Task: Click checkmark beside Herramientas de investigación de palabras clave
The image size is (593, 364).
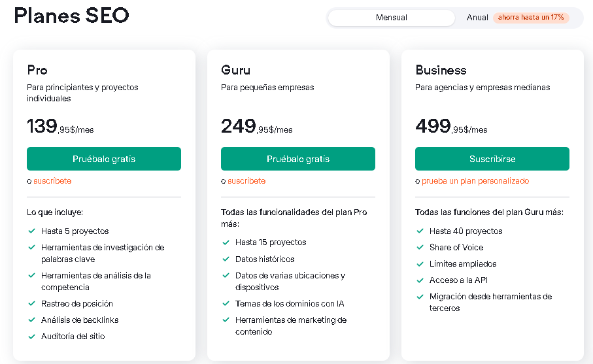Action: (32, 247)
